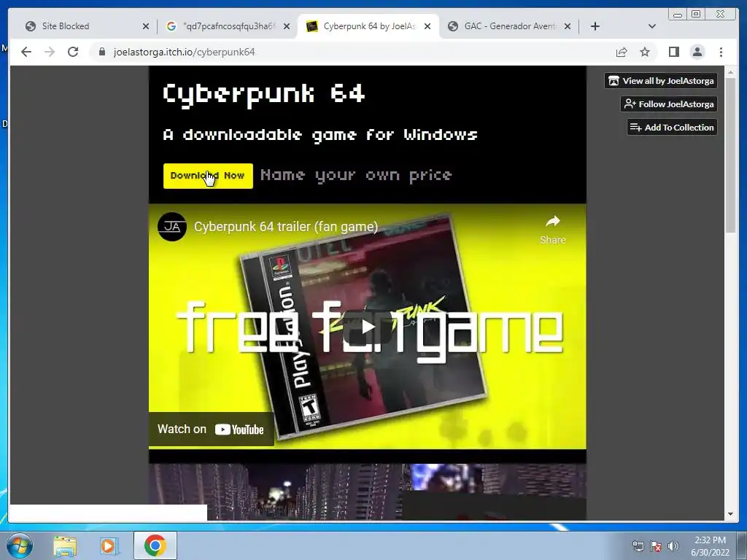Click 'A downloadable game for Windows' text
The width and height of the screenshot is (747, 560).
tap(320, 135)
